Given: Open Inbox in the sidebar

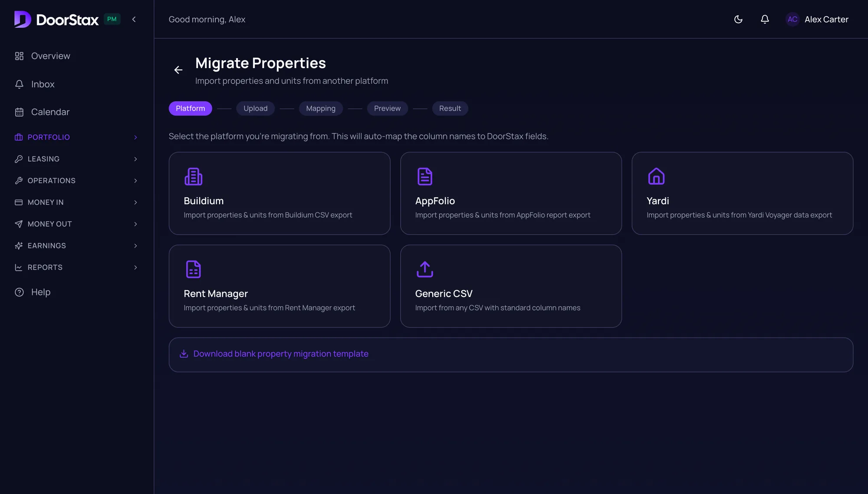Looking at the screenshot, I should click(43, 84).
